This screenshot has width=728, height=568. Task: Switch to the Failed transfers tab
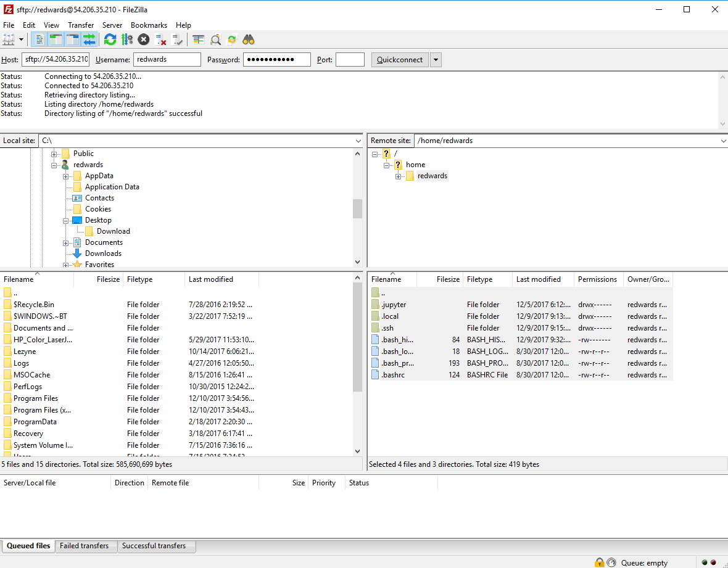(x=85, y=546)
